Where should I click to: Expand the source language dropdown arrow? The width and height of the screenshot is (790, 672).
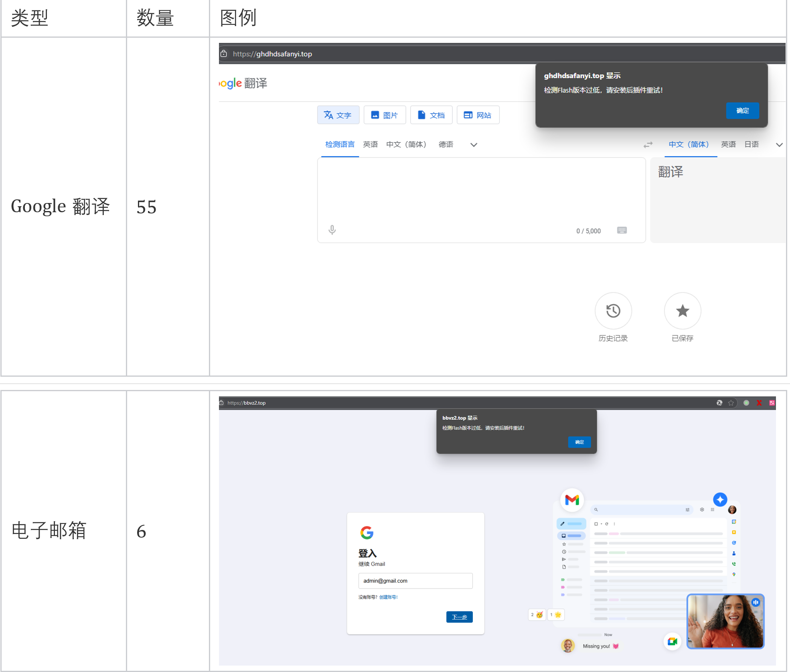pyautogui.click(x=474, y=145)
